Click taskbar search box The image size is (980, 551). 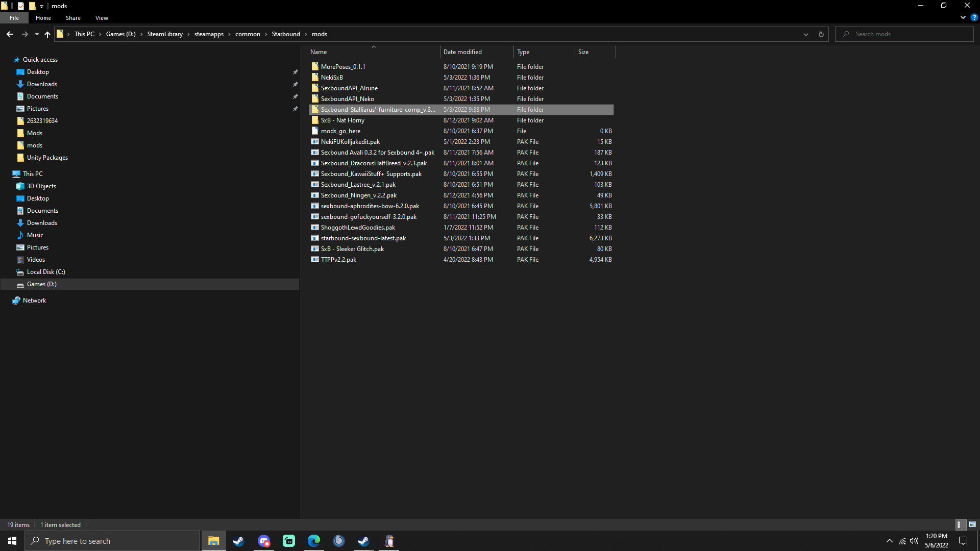tap(112, 541)
